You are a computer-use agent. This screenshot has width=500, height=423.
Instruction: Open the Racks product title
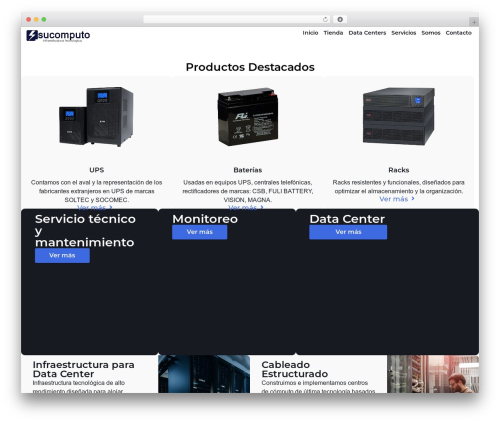click(399, 170)
